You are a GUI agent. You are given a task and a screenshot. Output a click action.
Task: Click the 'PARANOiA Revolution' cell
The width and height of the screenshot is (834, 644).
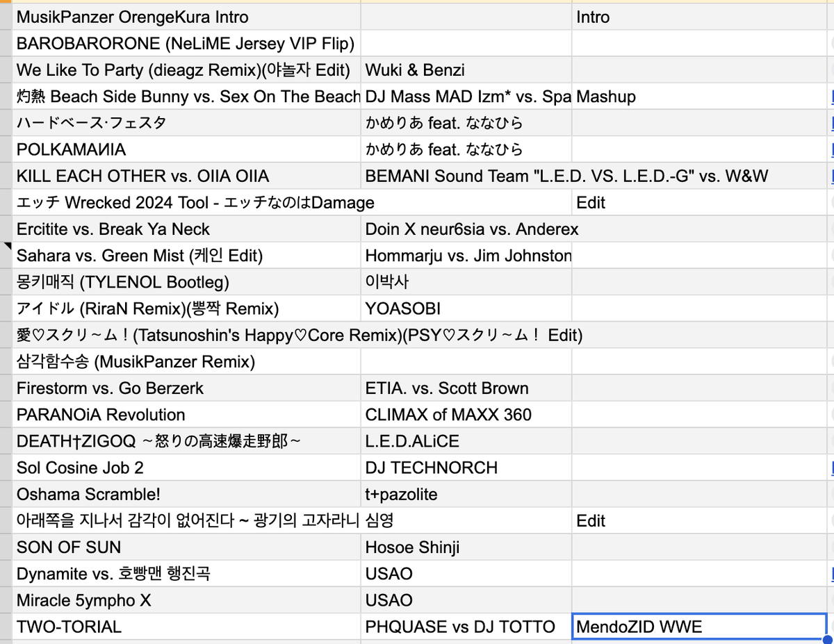pyautogui.click(x=187, y=415)
